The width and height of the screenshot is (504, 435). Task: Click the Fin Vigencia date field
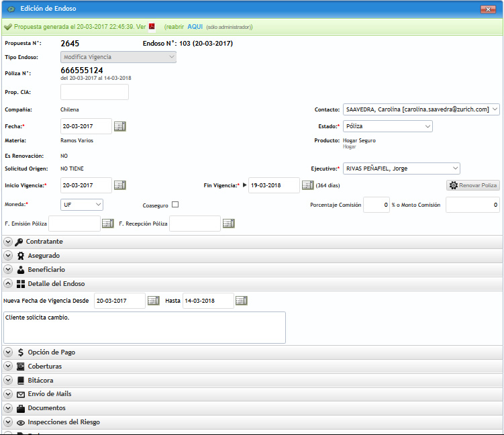point(274,185)
